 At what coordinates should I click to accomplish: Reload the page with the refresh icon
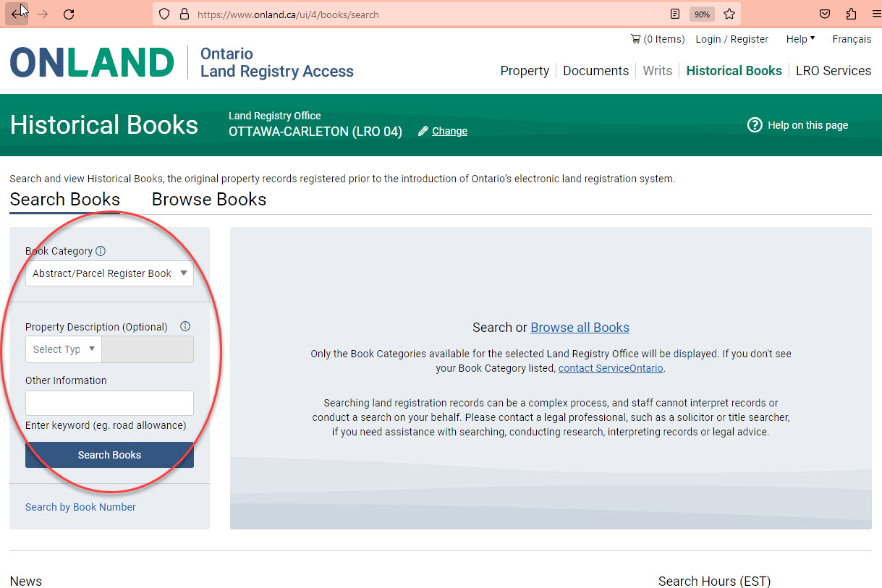(x=69, y=14)
